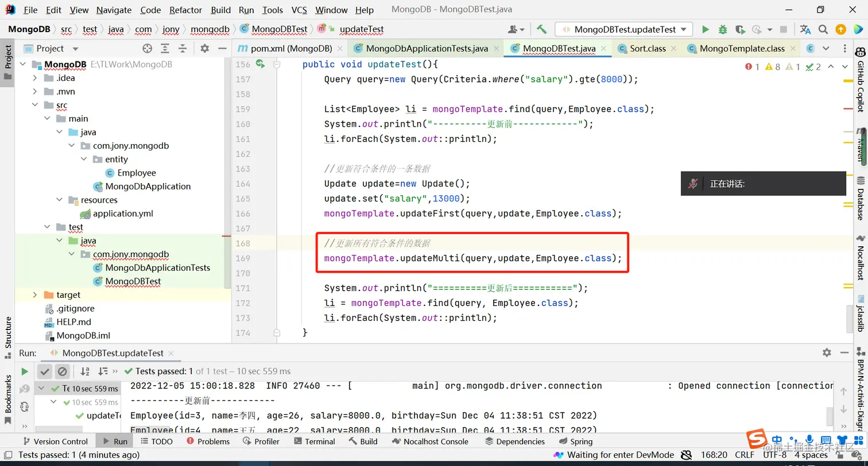Open Project panel settings gear
Viewport: 868px width, 466px height.
click(x=204, y=49)
